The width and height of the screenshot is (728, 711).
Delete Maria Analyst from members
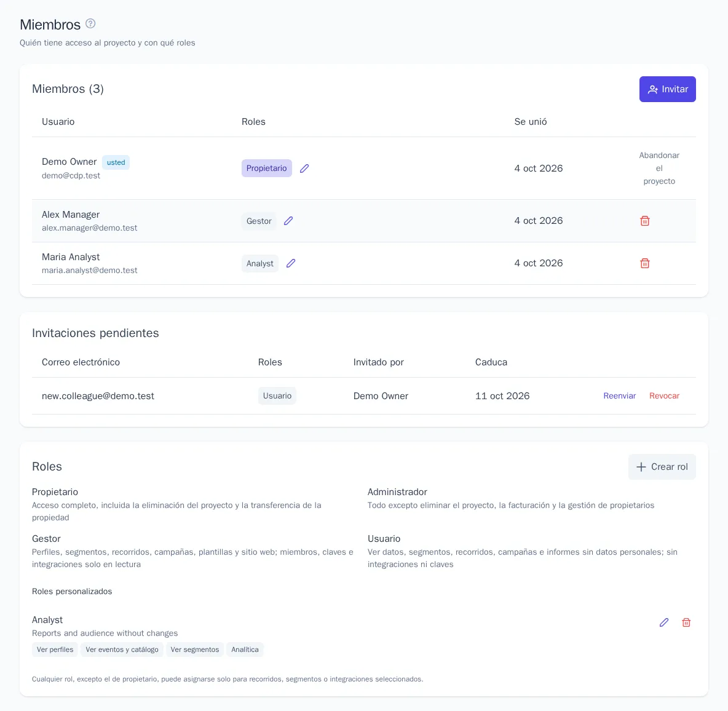(x=645, y=263)
